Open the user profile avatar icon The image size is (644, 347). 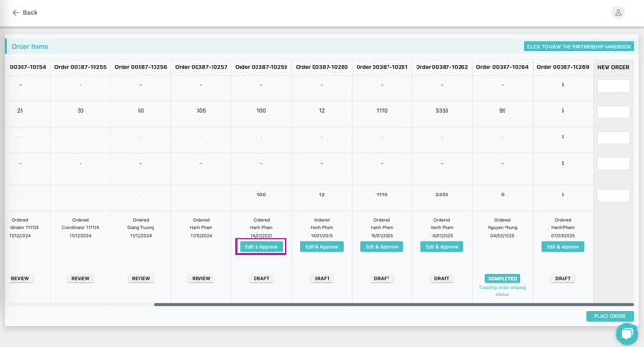coord(618,13)
